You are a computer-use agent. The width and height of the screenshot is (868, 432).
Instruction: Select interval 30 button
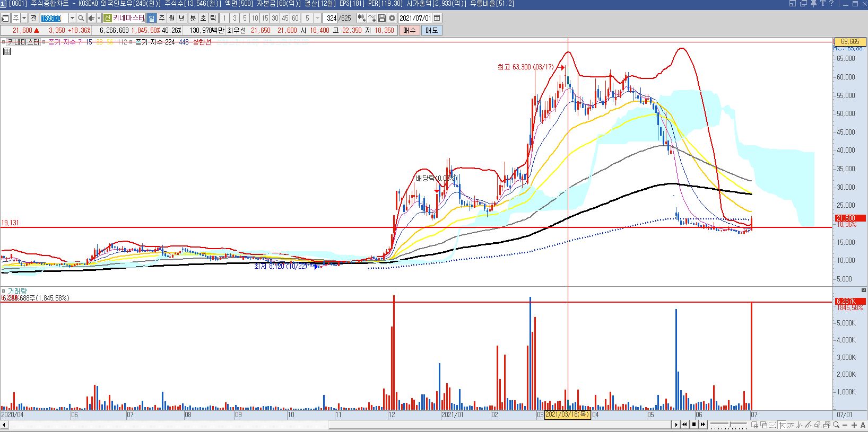pos(275,18)
